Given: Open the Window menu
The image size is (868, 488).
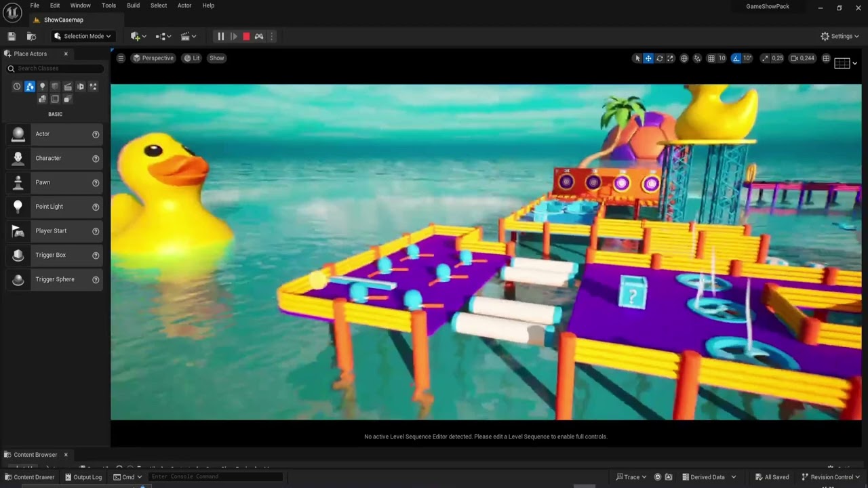Looking at the screenshot, I should (x=81, y=5).
